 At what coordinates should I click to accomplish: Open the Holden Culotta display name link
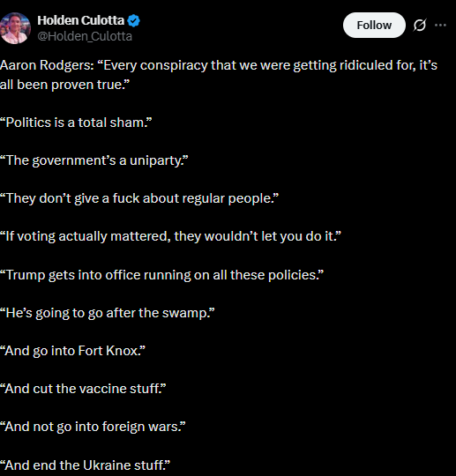tap(81, 20)
